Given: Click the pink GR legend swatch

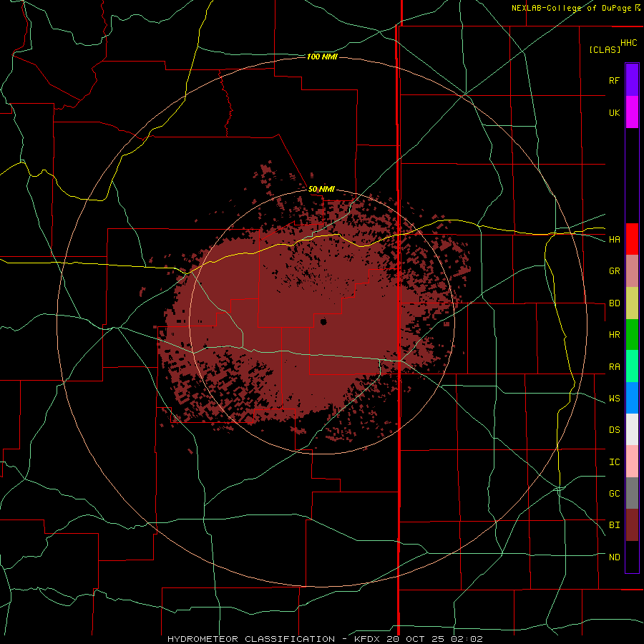Looking at the screenshot, I should coord(632,271).
